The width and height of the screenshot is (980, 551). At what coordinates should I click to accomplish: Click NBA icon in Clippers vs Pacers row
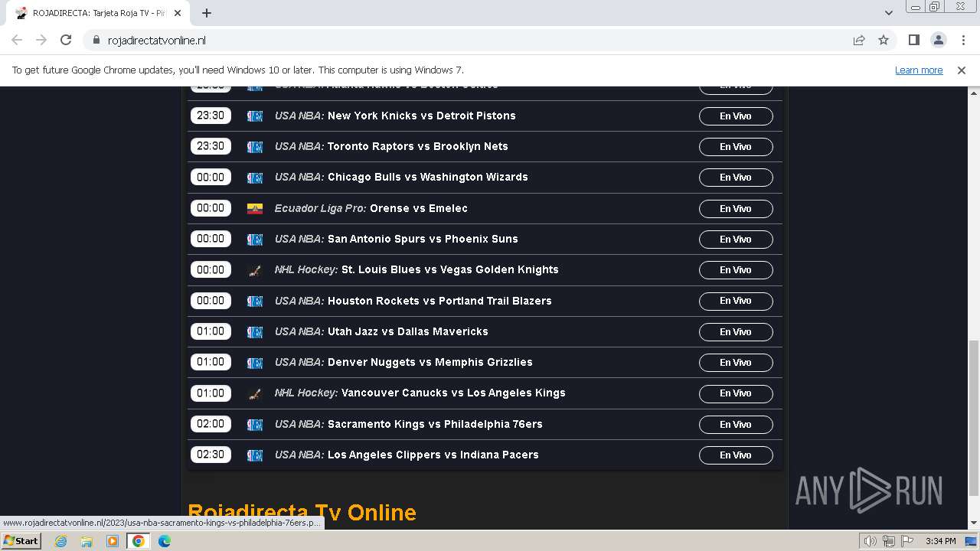255,455
